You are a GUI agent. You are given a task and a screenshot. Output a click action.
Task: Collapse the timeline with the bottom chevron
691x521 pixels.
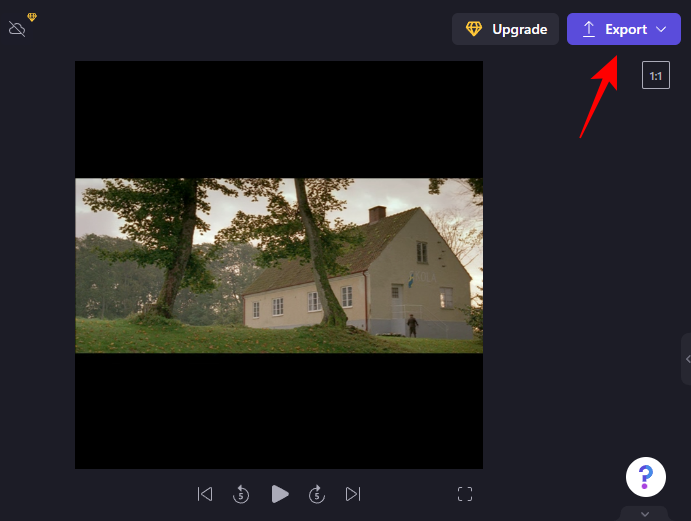(x=645, y=514)
